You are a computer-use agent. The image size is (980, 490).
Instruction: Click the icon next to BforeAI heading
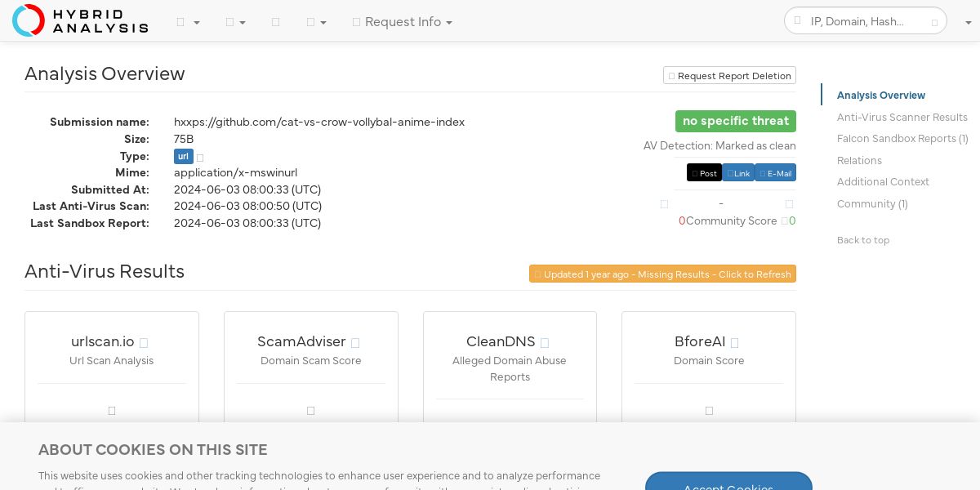pos(734,343)
